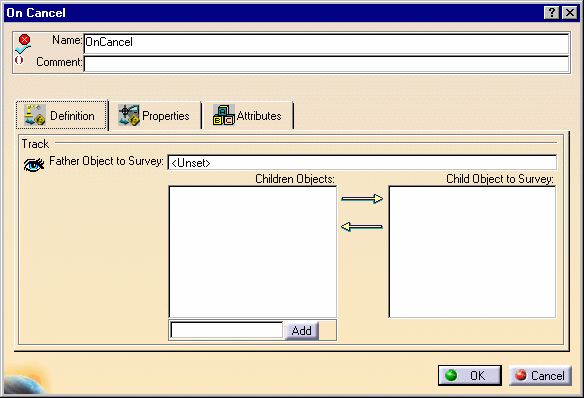Click the question mark help button
Image resolution: width=584 pixels, height=398 pixels.
pos(552,13)
